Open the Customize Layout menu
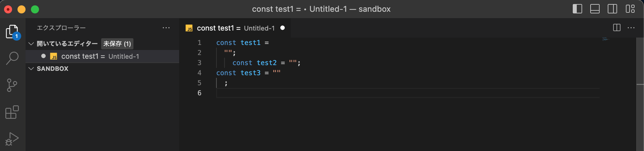 630,9
